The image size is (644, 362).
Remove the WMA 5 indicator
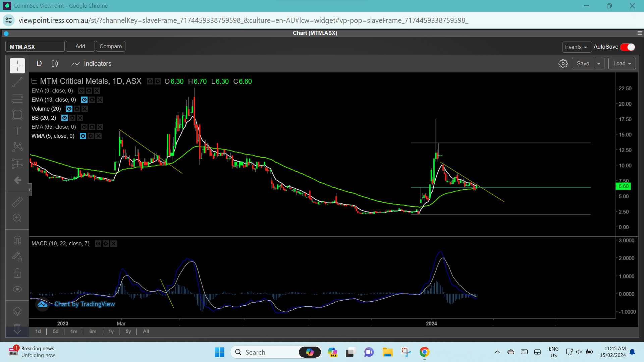98,136
